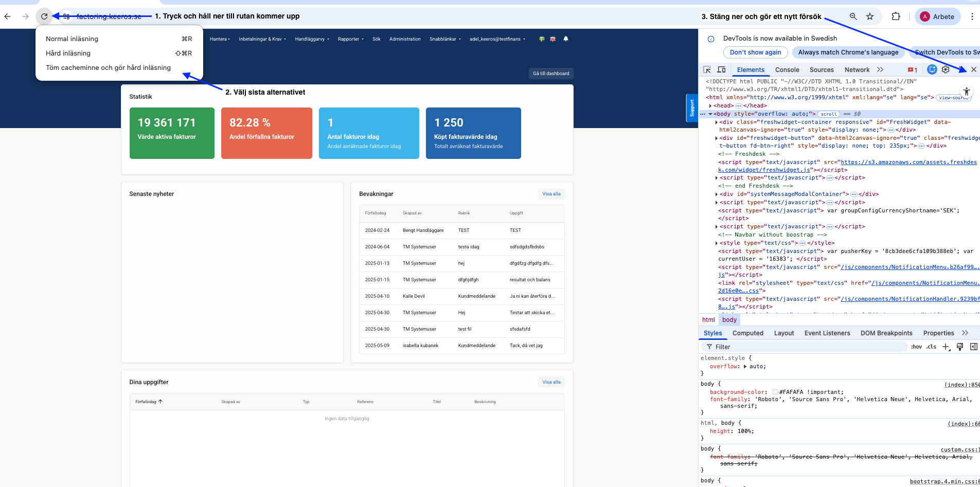Viewport: 980px width, 487px height.
Task: Toggle the .cls element classes panel
Action: click(931, 347)
